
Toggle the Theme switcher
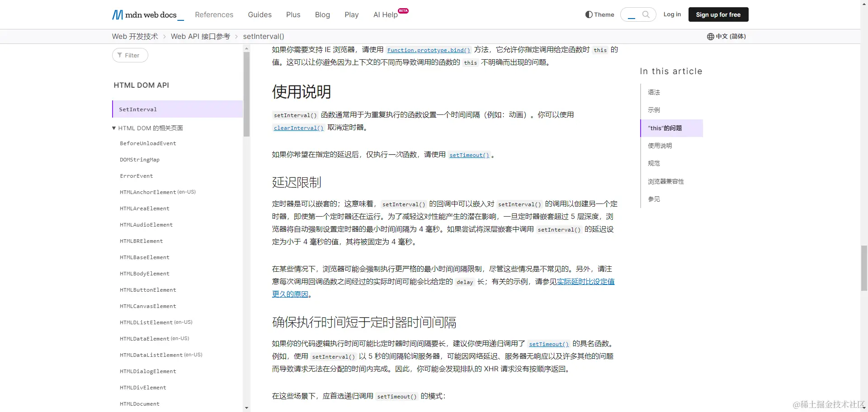pyautogui.click(x=599, y=14)
